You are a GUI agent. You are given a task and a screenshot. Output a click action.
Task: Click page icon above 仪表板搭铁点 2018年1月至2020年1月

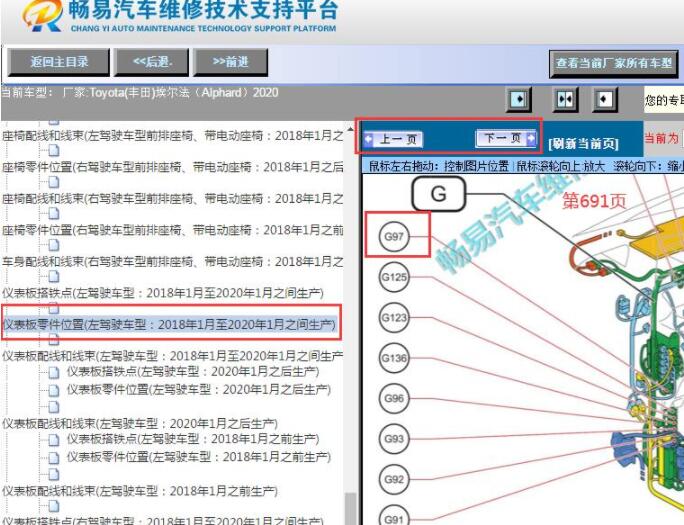tap(54, 276)
